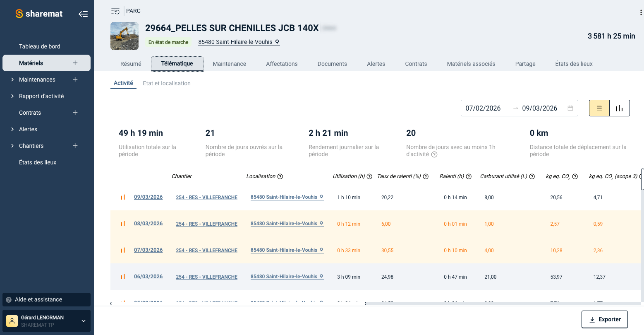This screenshot has width=644, height=335.
Task: Open the three-dot options menu top right
Action: [x=640, y=13]
